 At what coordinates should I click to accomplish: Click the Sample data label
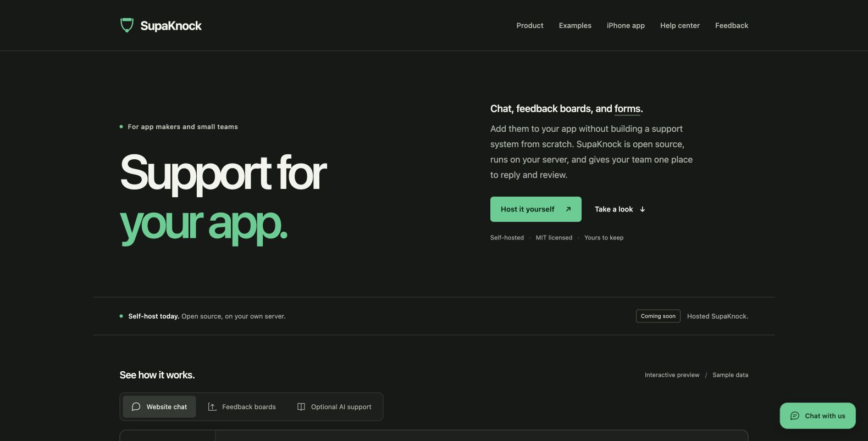pos(730,375)
